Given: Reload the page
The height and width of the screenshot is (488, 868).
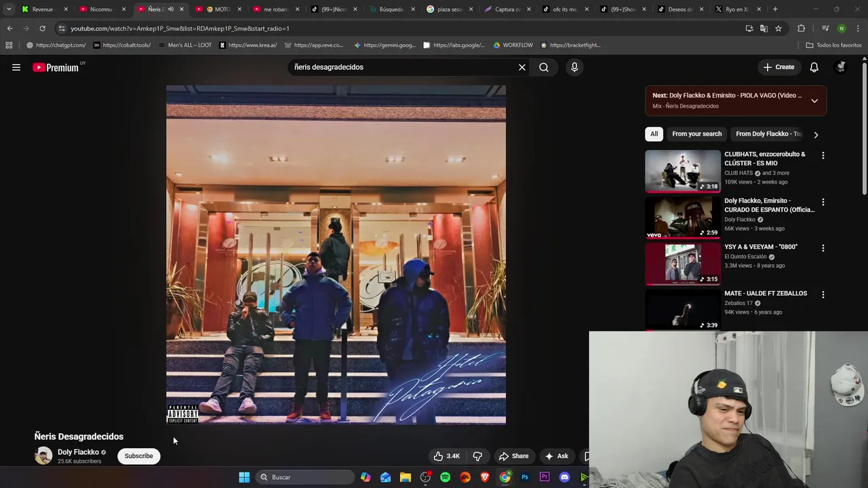Looking at the screenshot, I should (42, 28).
